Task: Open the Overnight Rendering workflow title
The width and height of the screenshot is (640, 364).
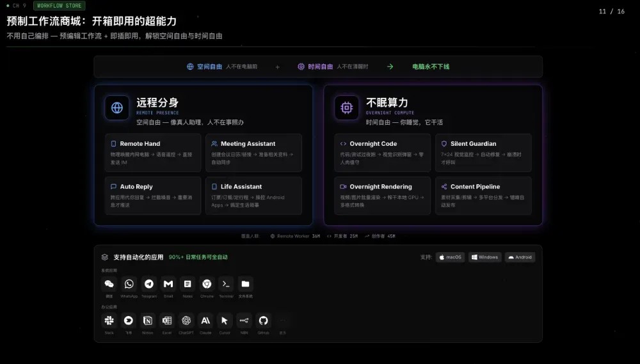Action: pos(381,187)
